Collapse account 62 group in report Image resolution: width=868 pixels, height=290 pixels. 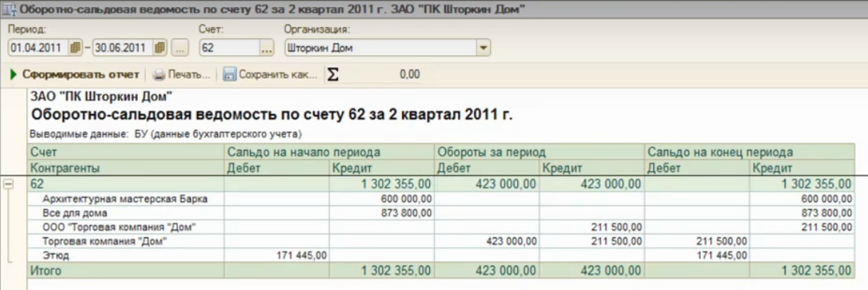(9, 183)
